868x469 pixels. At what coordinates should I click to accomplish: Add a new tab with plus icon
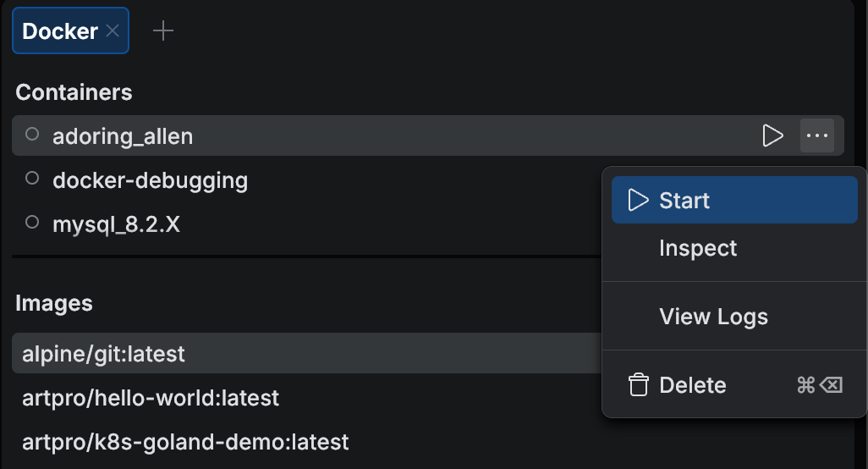coord(162,31)
